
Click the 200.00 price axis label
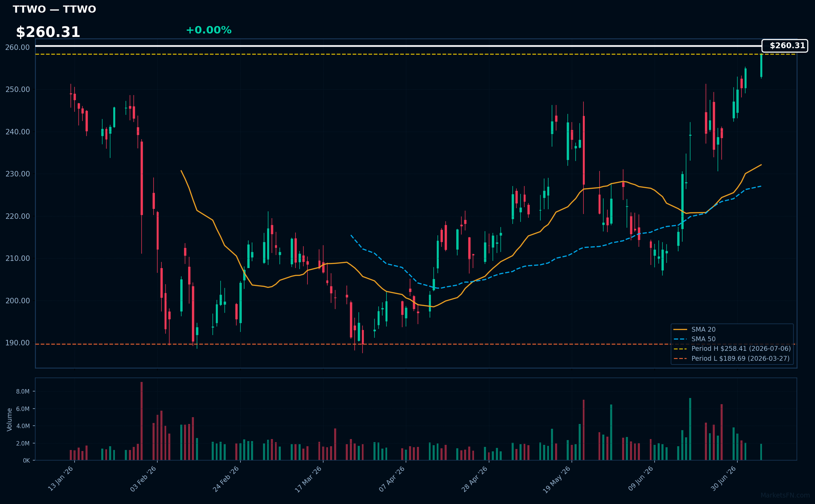pyautogui.click(x=17, y=301)
